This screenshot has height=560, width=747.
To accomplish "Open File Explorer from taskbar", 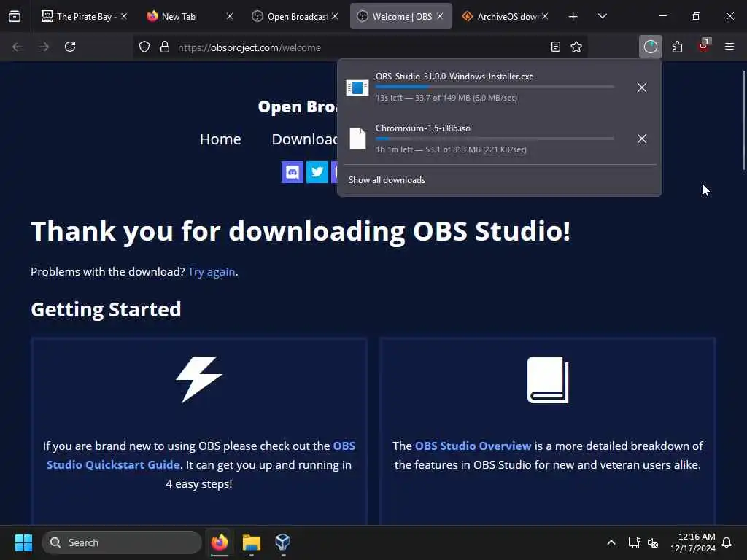I will (252, 542).
